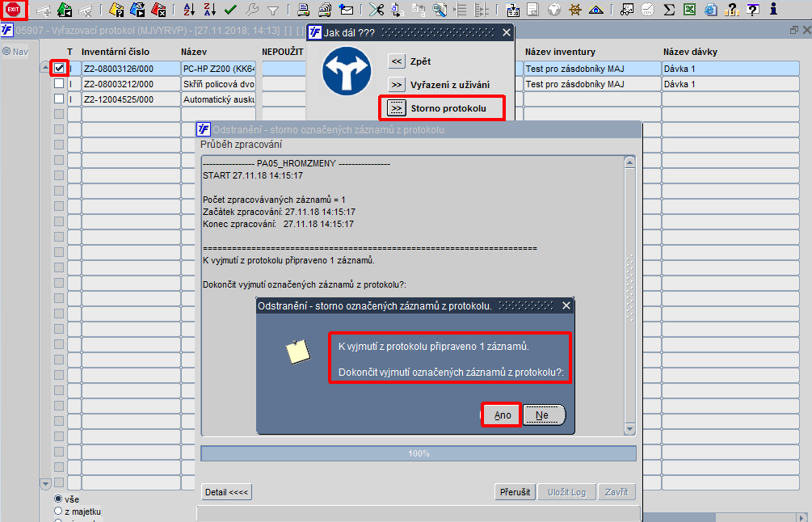
Task: Check the checkbox for row Z2-12004525/000
Action: pyautogui.click(x=59, y=99)
